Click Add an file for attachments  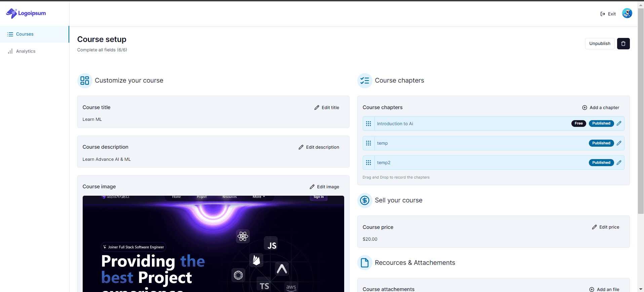point(604,289)
